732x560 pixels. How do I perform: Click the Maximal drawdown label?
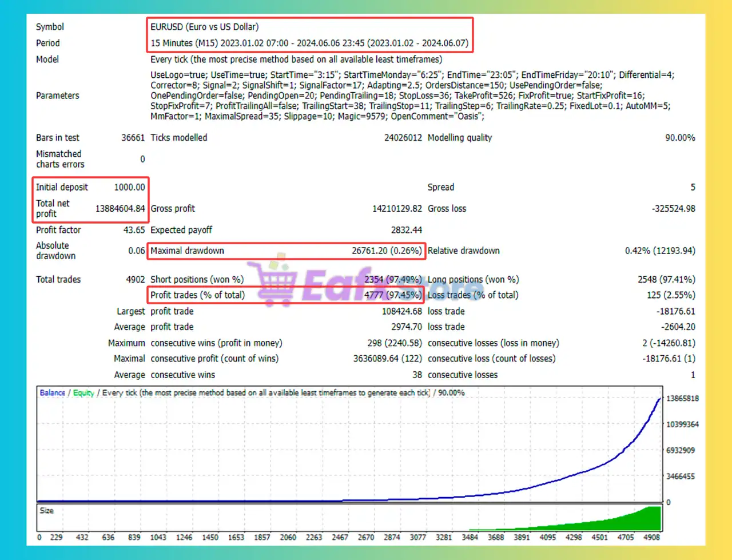pos(187,251)
